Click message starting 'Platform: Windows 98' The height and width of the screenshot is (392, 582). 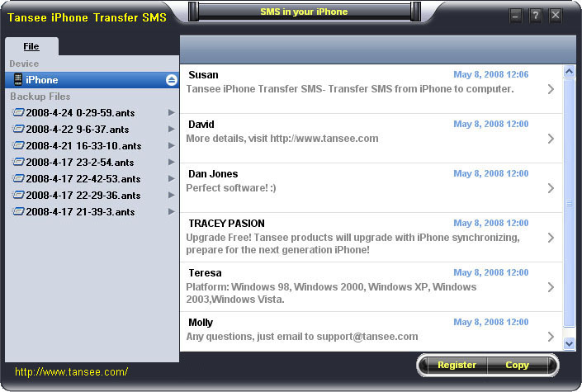[x=331, y=293]
